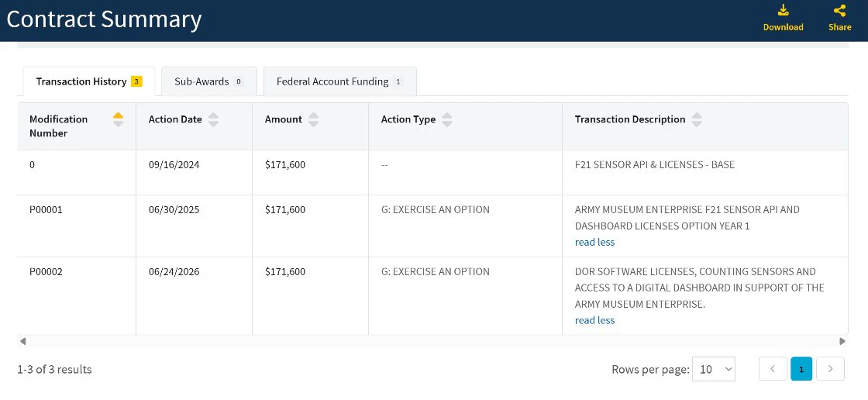868x400 pixels.
Task: Click the Contract Summary heading
Action: coord(104,19)
